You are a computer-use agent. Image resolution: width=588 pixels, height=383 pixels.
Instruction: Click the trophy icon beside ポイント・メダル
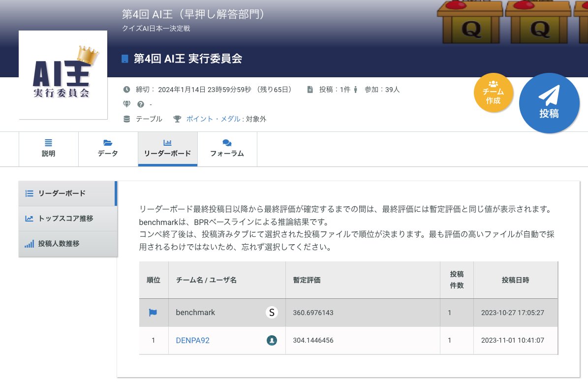click(x=177, y=119)
